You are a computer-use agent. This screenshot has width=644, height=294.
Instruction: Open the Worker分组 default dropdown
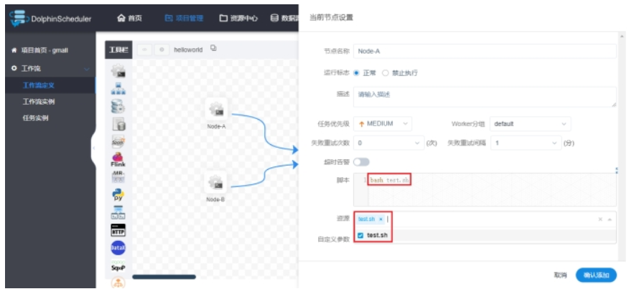531,124
